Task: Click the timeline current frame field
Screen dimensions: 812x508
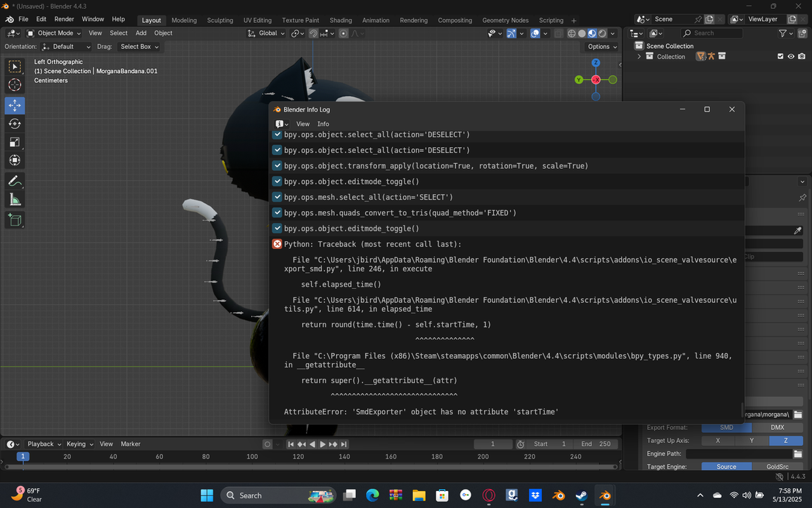Action: (493, 444)
